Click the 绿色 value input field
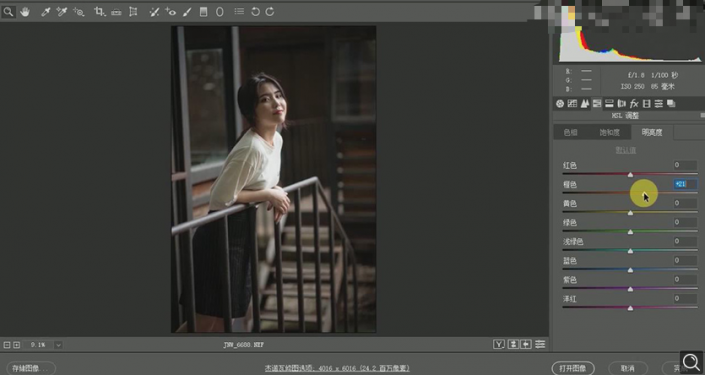705x375 pixels. coord(685,222)
